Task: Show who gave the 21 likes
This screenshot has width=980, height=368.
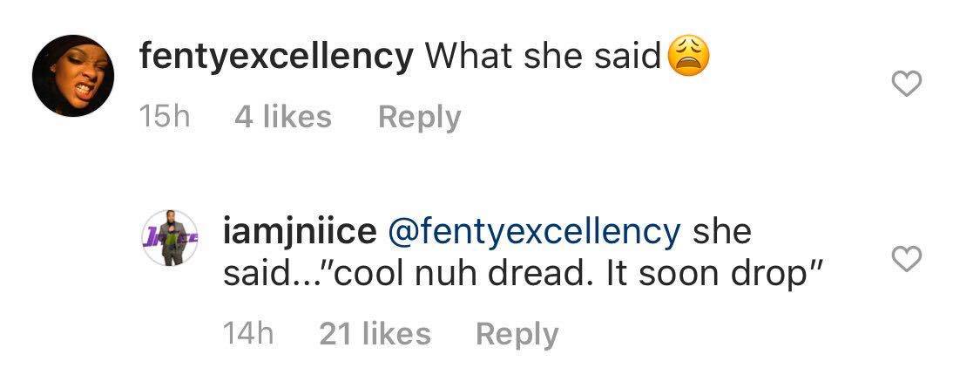Action: pos(375,334)
